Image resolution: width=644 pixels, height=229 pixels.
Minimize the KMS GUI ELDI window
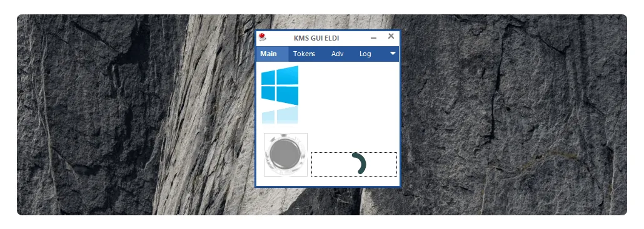[373, 37]
